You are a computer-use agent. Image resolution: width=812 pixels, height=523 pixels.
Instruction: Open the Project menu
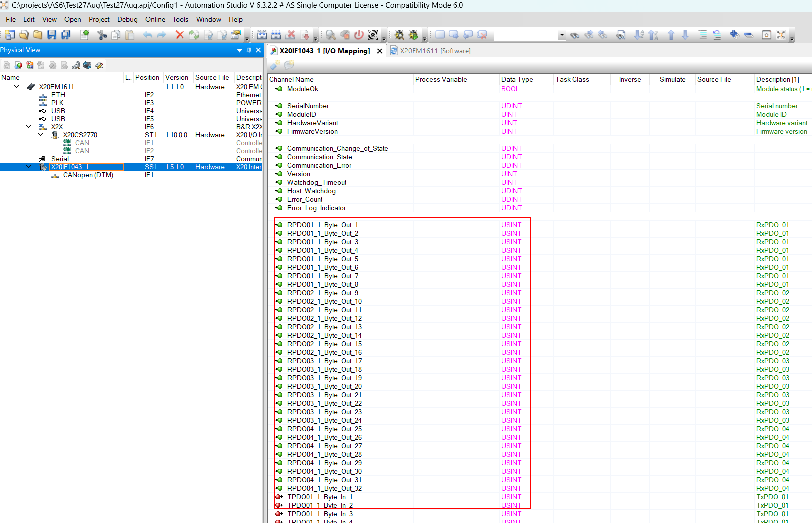pyautogui.click(x=99, y=19)
